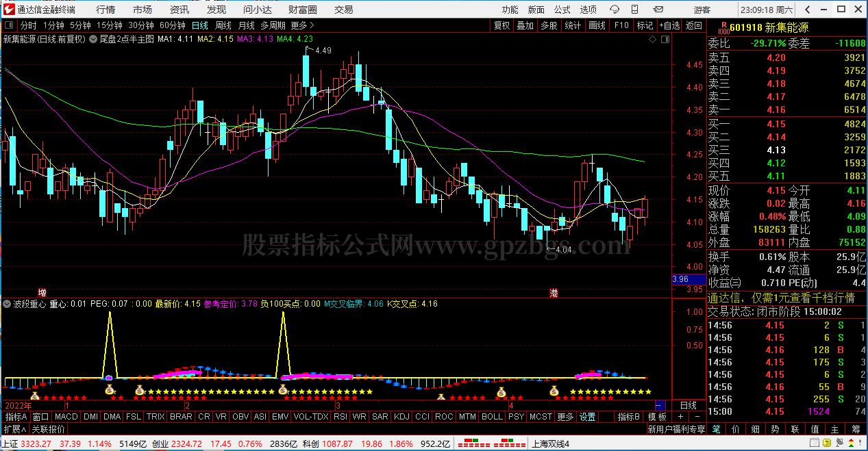Open 指标B selector
Viewport: 868px width, 451px height.
pyautogui.click(x=629, y=417)
